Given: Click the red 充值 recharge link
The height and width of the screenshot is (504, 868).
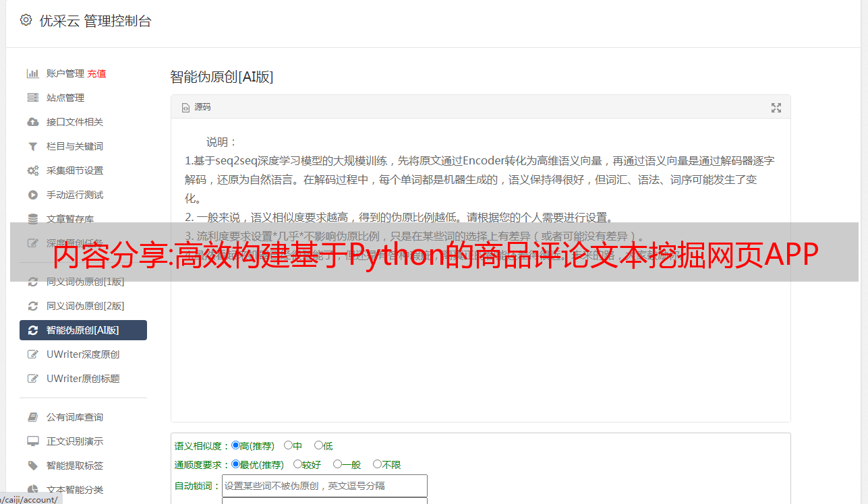Looking at the screenshot, I should click(x=96, y=73).
